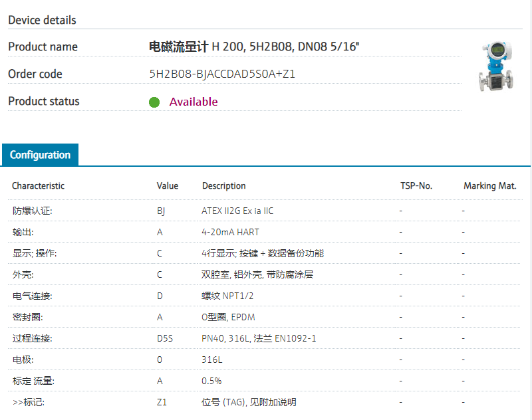Click the Marking Mat. column header
The image size is (532, 420).
coord(490,186)
